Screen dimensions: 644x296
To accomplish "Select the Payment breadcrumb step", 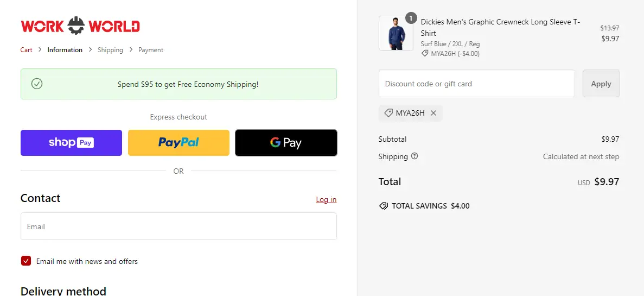I will (151, 50).
